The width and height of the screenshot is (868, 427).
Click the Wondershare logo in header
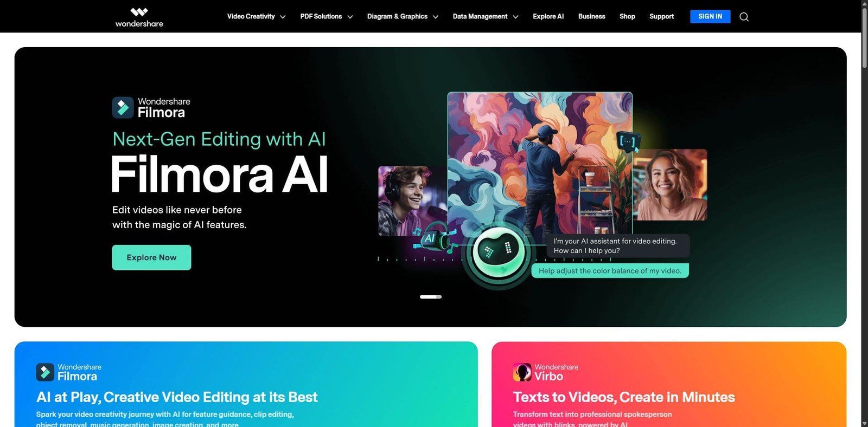139,17
